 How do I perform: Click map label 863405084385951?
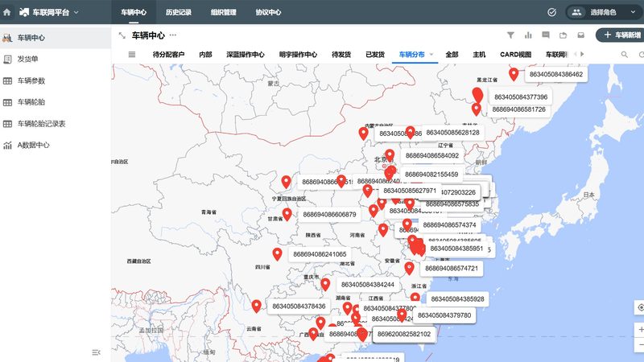pos(456,249)
